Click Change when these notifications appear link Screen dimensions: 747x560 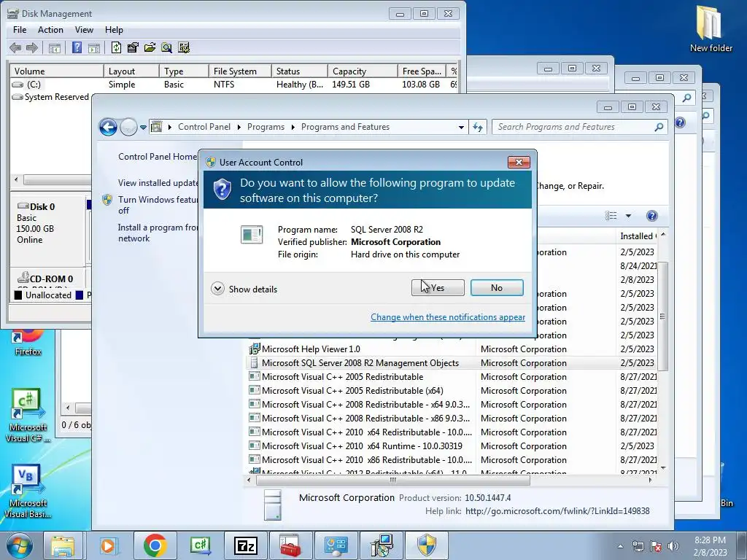pyautogui.click(x=448, y=317)
